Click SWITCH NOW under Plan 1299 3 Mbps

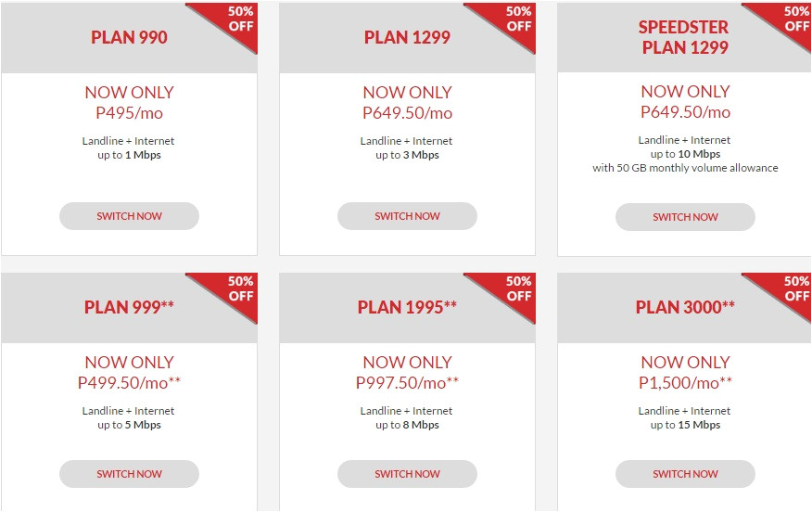tap(407, 216)
